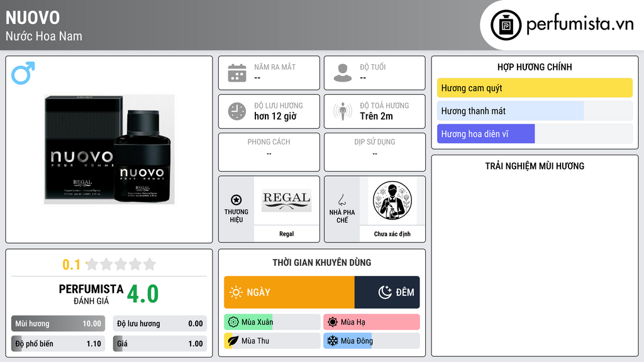The image size is (644, 362).
Task: Click the star badge icon above Thương hiệu
Action: pos(236,200)
